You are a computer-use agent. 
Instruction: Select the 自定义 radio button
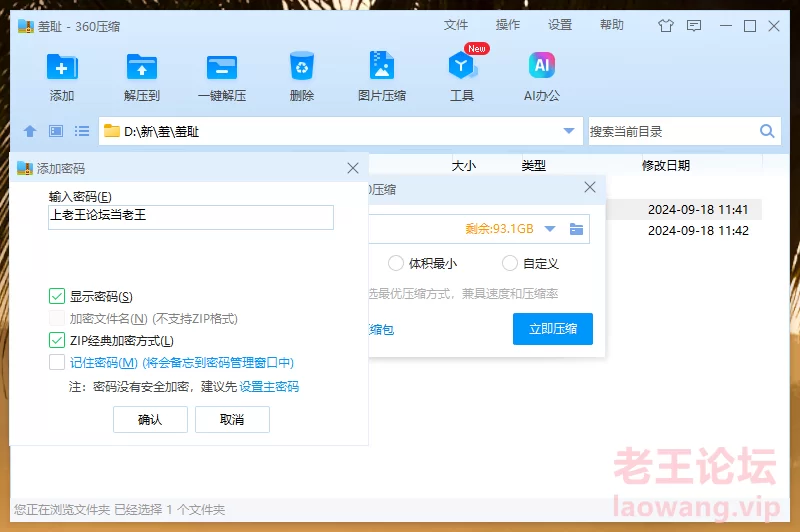click(510, 263)
